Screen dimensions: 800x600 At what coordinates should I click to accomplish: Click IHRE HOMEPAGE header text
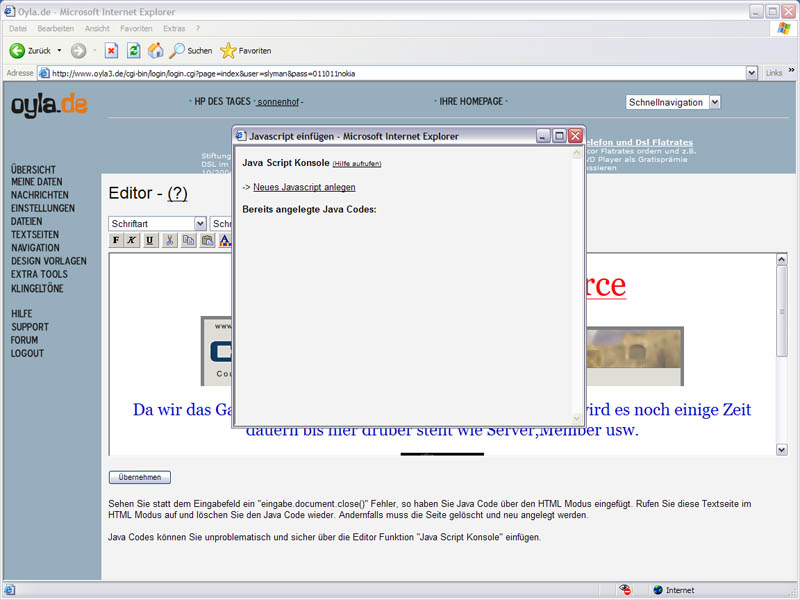471,102
